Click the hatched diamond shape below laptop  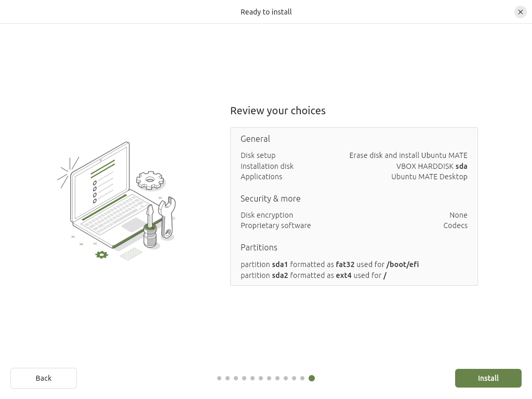pyautogui.click(x=131, y=254)
